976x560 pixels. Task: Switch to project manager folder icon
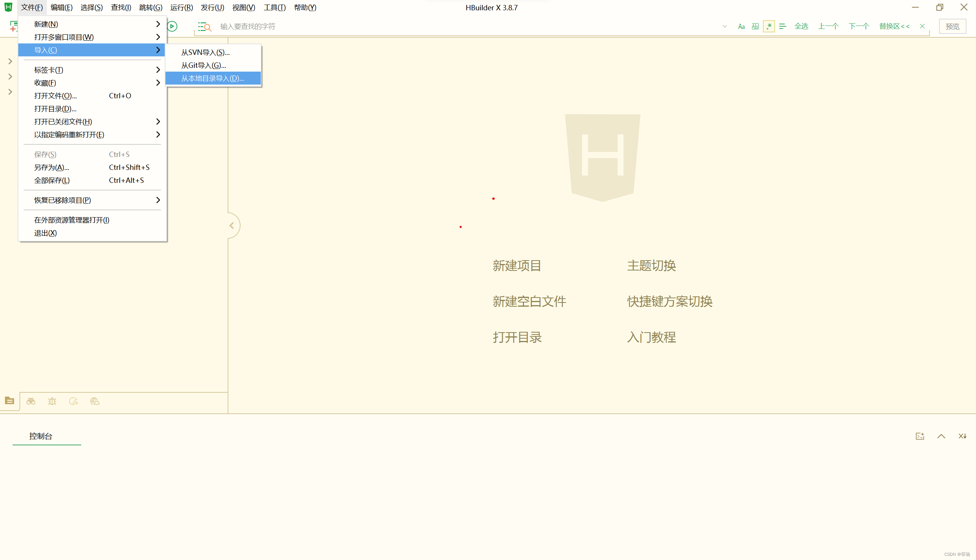[10, 401]
